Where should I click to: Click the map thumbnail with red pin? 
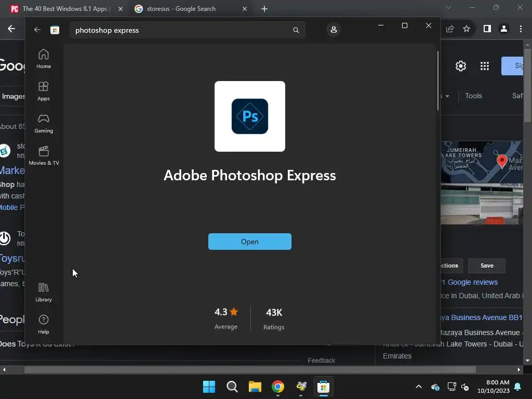(482, 162)
